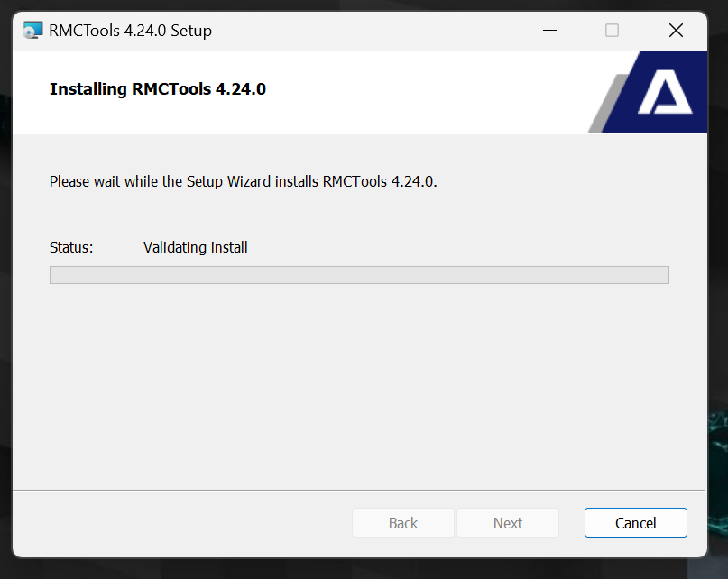Minimize the RMCTools Setup window
Image resolution: width=728 pixels, height=579 pixels.
pos(549,30)
